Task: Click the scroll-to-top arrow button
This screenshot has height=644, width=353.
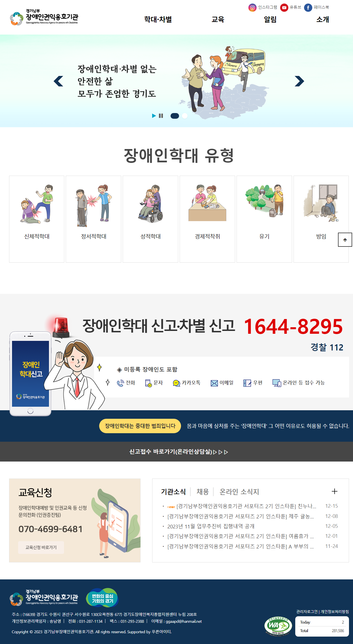Action: coord(345,240)
